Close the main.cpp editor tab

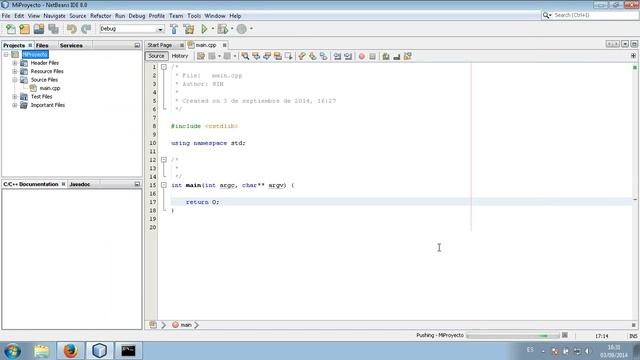tap(224, 45)
